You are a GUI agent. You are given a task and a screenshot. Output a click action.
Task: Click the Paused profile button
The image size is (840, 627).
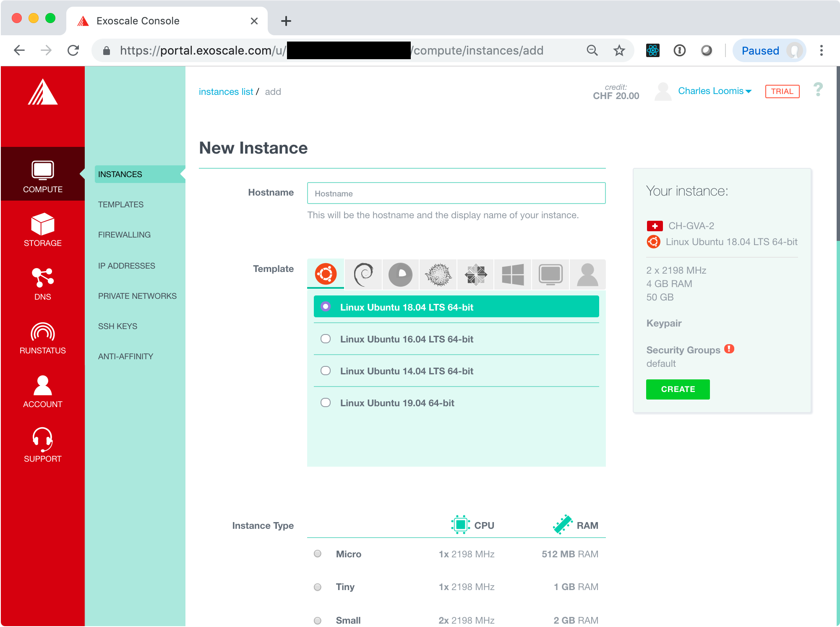pos(769,50)
